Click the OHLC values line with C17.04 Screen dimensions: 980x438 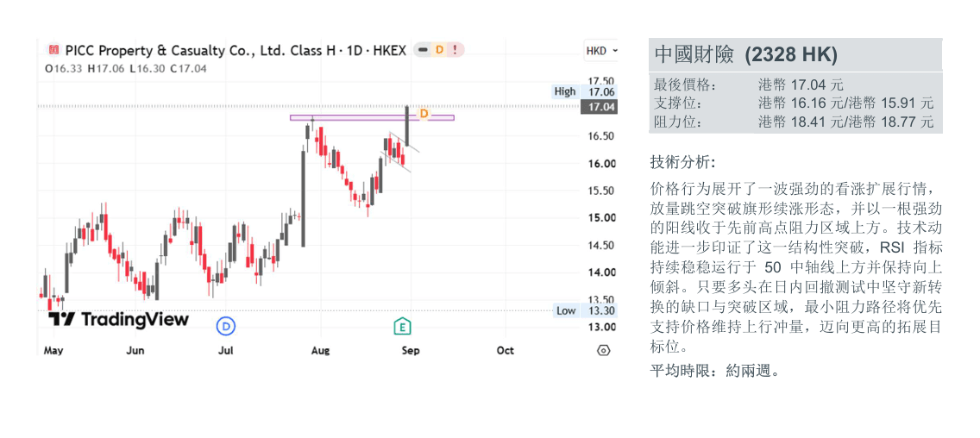tap(126, 69)
